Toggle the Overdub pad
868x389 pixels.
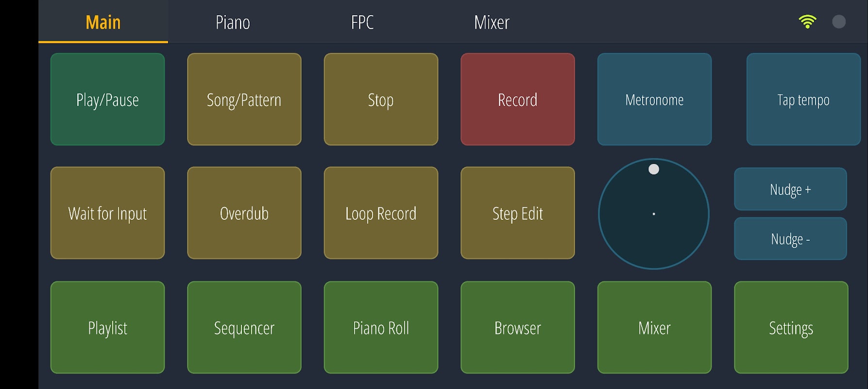click(x=244, y=213)
